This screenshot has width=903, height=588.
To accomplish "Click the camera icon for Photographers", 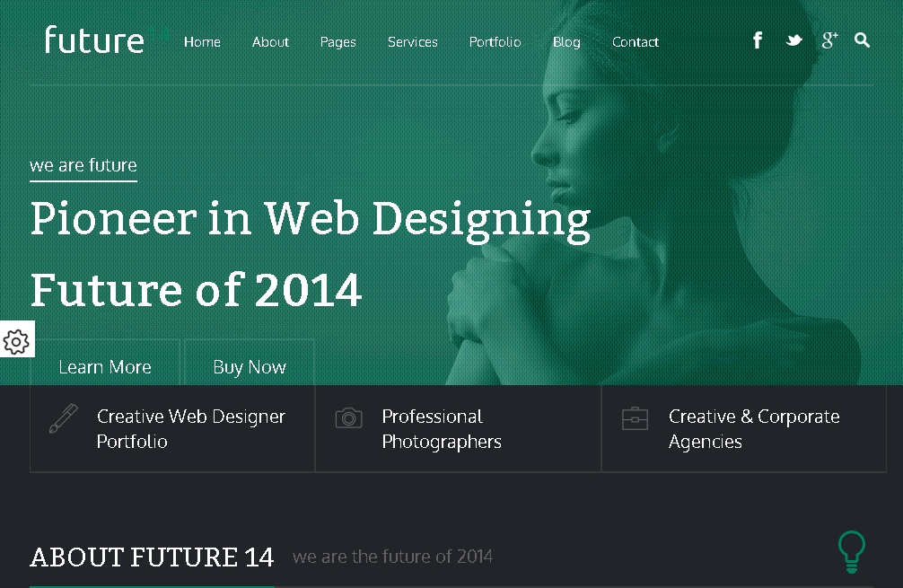I will [x=348, y=418].
